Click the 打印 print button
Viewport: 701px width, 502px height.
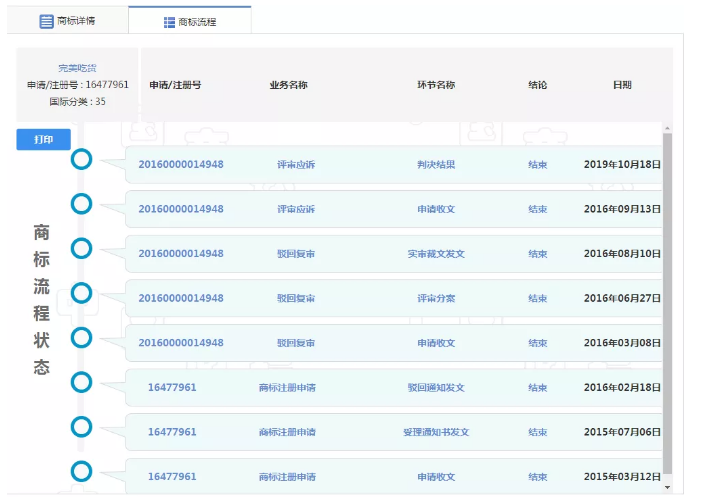click(x=43, y=139)
